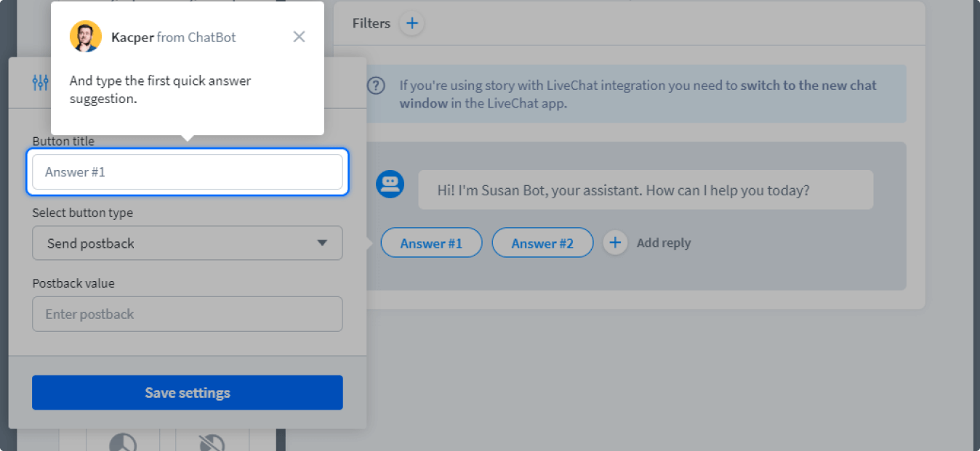The height and width of the screenshot is (451, 980).
Task: Click the 'Kacper from ChatBot' sender name
Action: [x=174, y=37]
